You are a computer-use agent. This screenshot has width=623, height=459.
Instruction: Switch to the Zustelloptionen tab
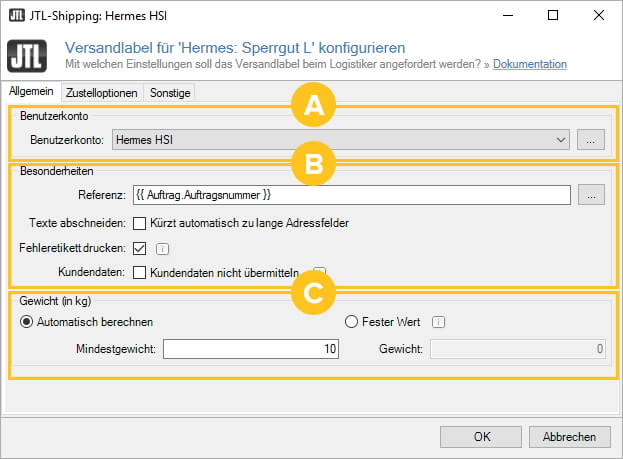[101, 93]
